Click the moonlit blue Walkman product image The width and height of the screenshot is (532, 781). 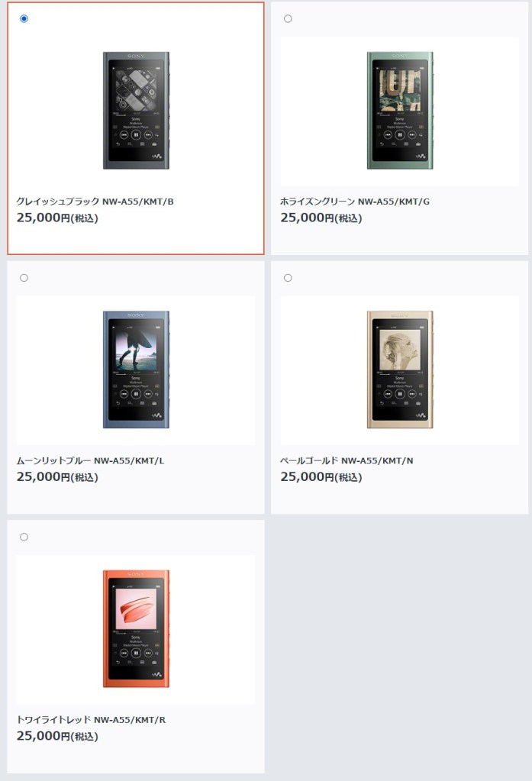[136, 370]
